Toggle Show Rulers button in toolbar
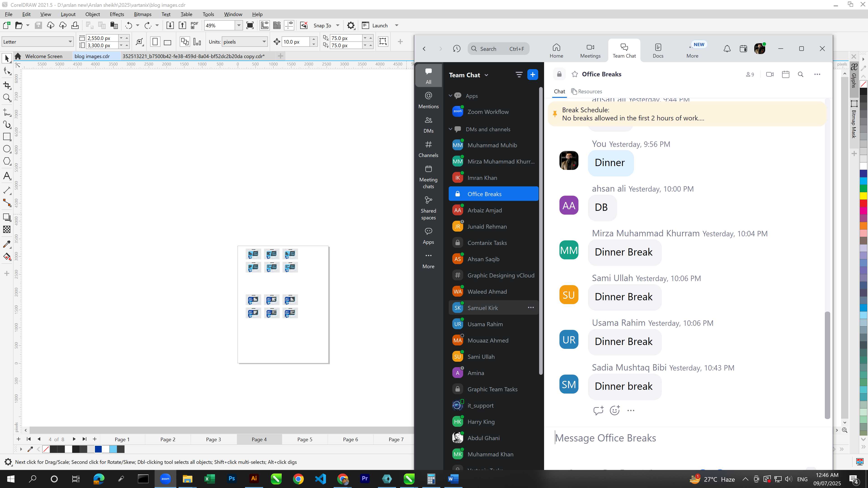This screenshot has width=868, height=488. click(x=264, y=25)
